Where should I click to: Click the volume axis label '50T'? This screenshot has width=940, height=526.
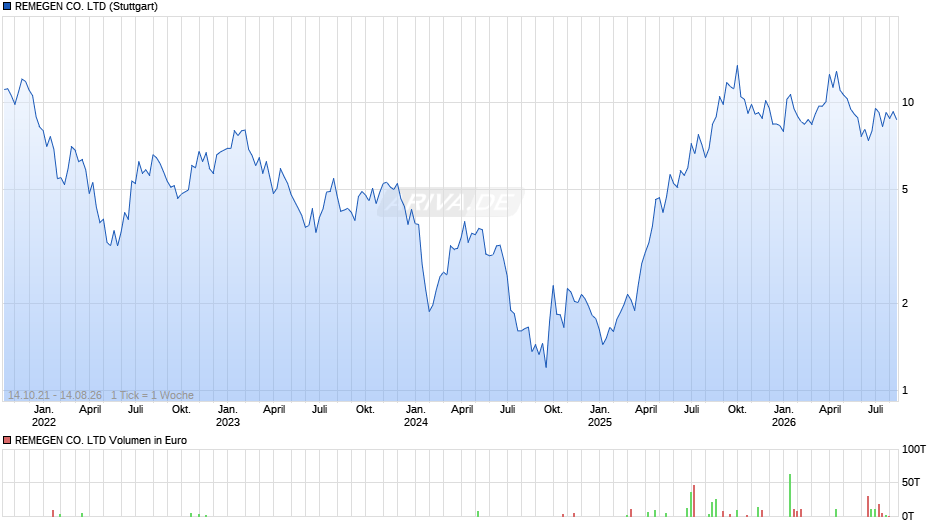pos(911,482)
